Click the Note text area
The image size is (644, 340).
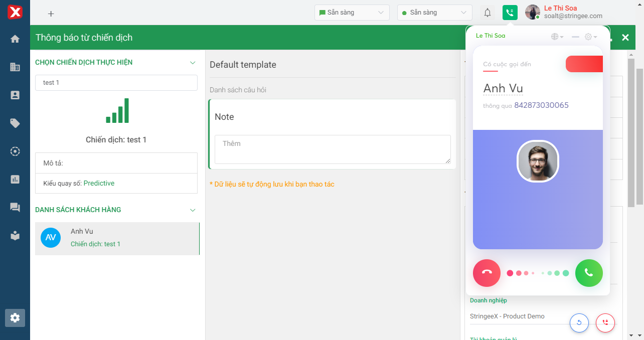[333, 149]
